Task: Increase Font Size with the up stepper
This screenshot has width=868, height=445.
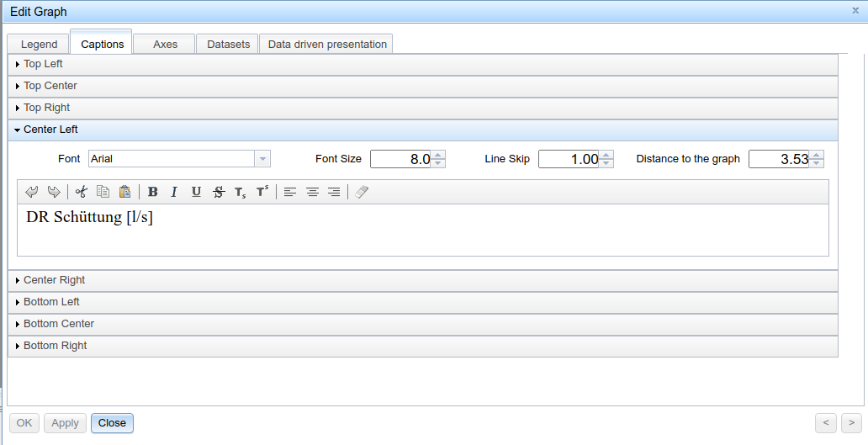Action: pyautogui.click(x=439, y=155)
